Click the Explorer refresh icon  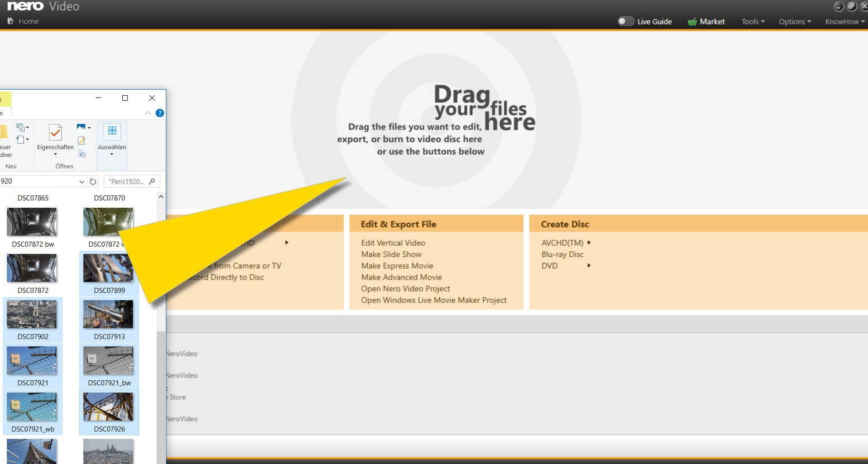click(x=93, y=182)
